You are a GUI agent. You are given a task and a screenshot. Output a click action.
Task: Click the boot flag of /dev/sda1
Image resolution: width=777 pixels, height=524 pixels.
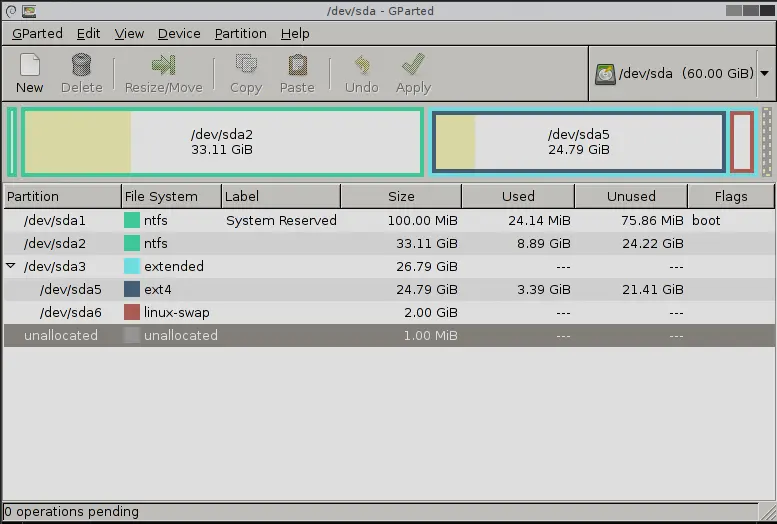(x=706, y=220)
